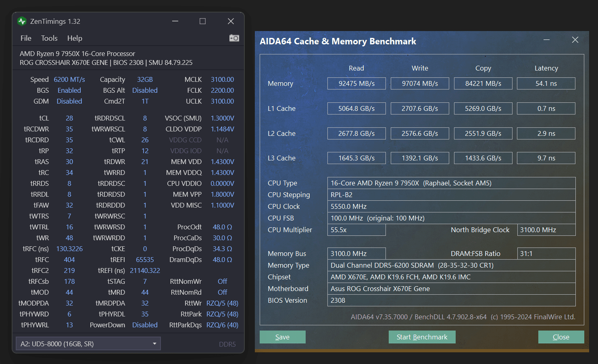Open the Tools menu in ZenTimings
Screen dimensions: 598x364
(x=49, y=38)
